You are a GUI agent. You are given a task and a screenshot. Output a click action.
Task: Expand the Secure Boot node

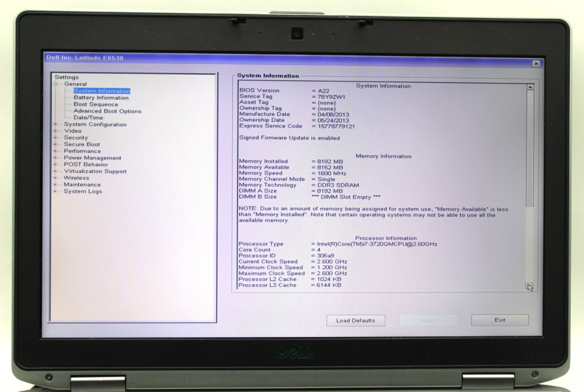[x=56, y=144]
